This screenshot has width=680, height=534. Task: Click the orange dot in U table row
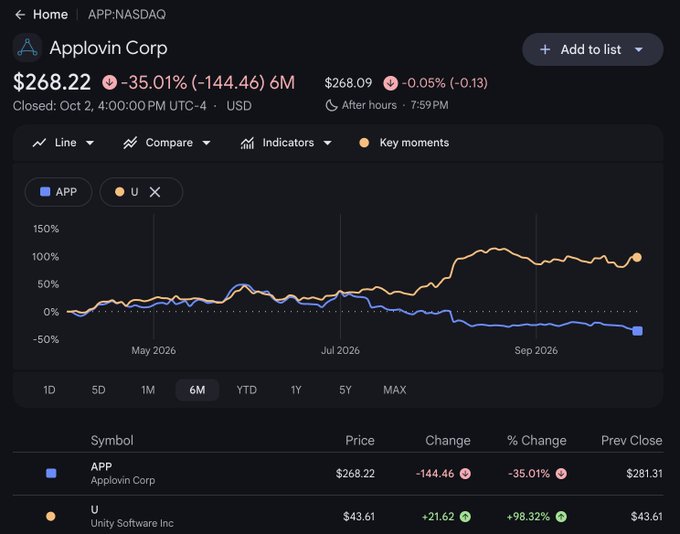(x=51, y=516)
